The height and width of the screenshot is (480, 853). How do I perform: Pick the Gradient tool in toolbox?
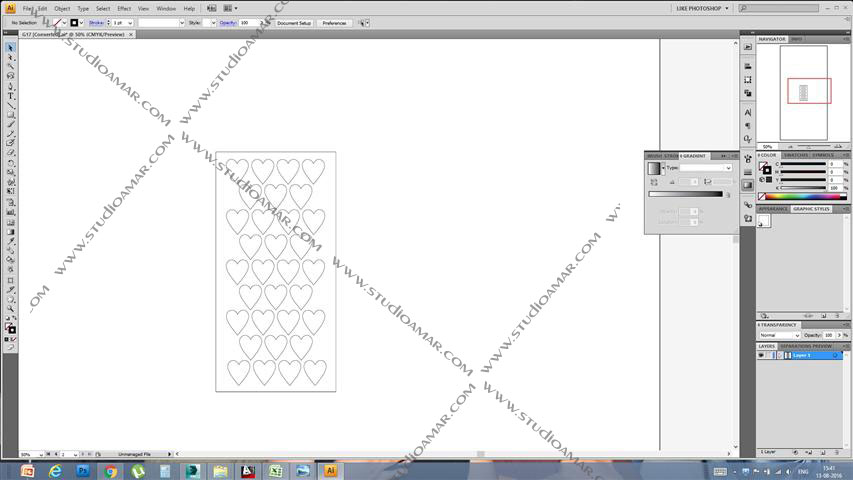click(10, 232)
